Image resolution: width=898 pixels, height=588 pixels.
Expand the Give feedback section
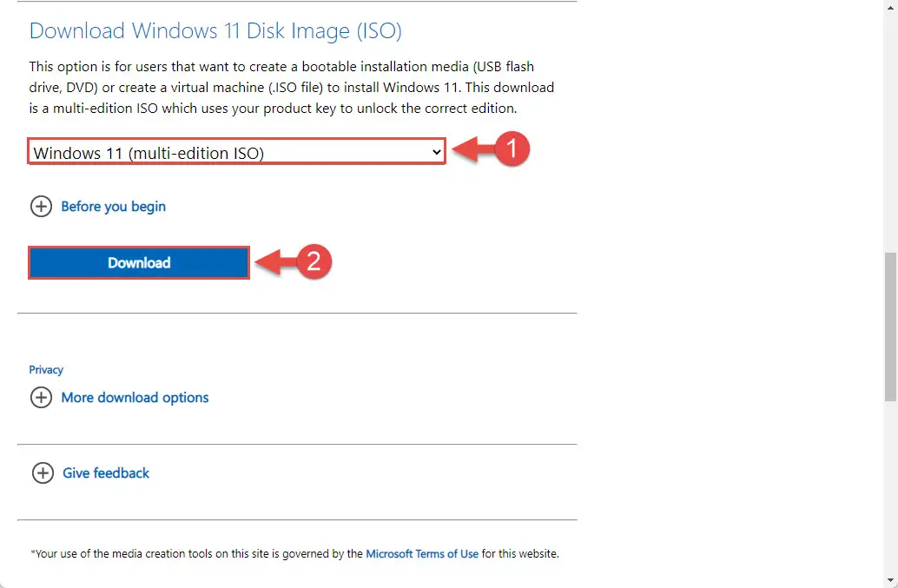coord(106,473)
